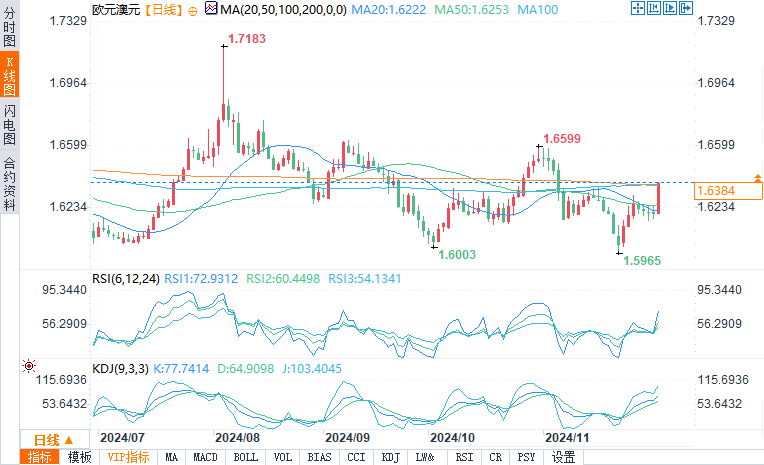Select K线图 sidebar tab
764x465 pixels.
[9, 76]
